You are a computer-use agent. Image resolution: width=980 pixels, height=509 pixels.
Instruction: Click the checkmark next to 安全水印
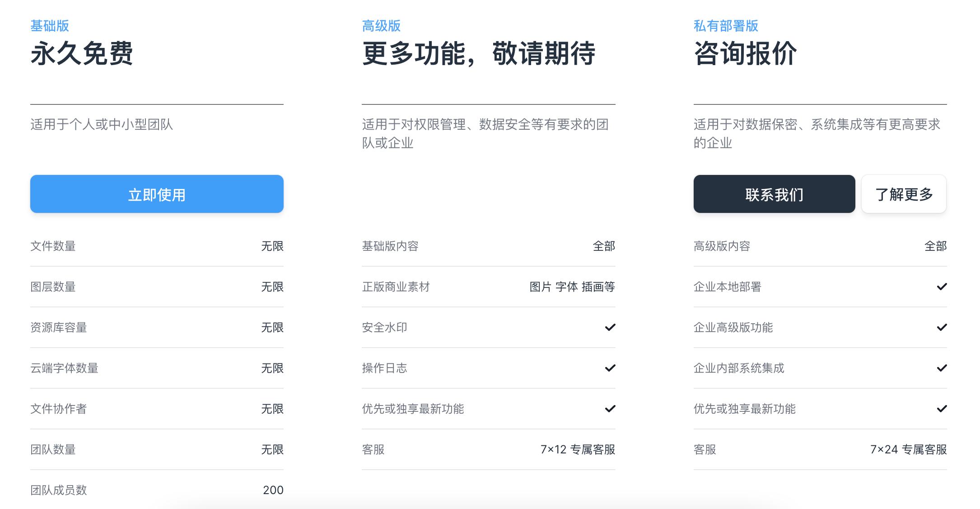pyautogui.click(x=610, y=327)
